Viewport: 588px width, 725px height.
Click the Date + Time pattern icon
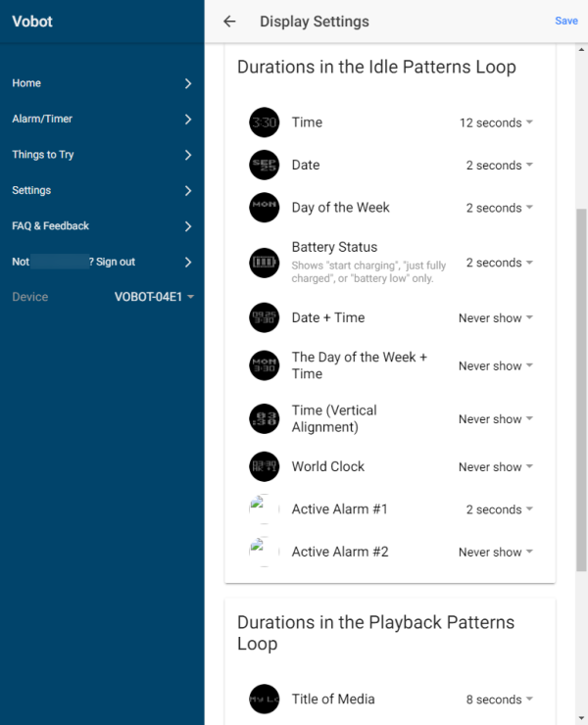(x=265, y=317)
